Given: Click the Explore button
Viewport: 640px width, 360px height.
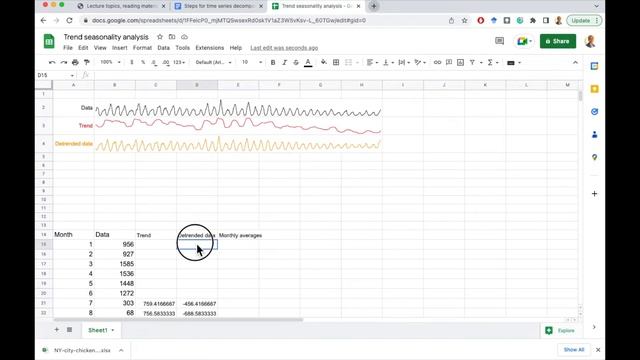Looking at the screenshot, I should (560, 330).
